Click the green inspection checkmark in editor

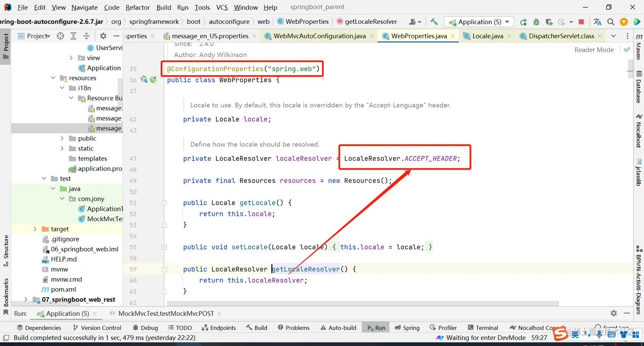(627, 50)
